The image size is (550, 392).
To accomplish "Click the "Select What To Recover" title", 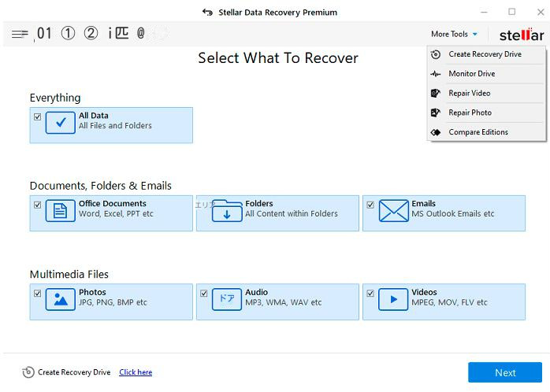I will coord(278,58).
